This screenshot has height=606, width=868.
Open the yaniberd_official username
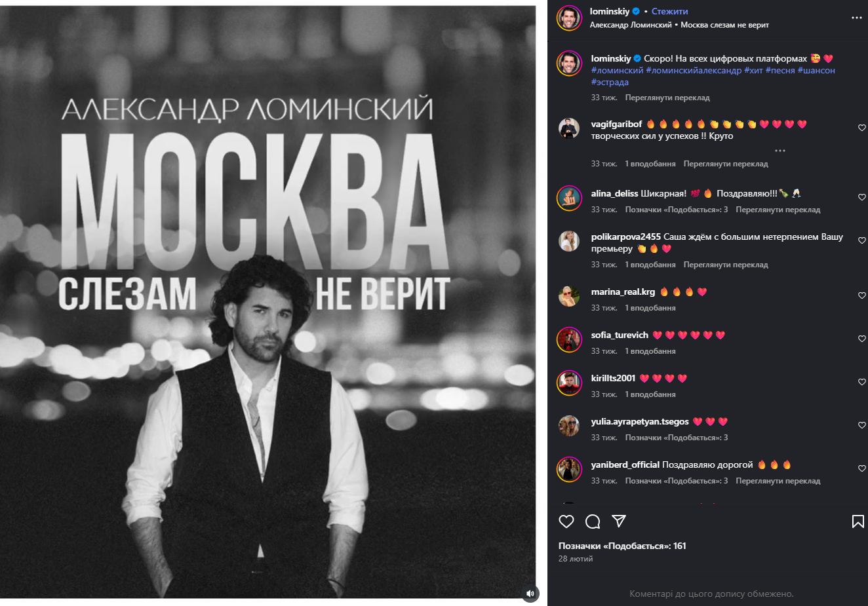(625, 464)
